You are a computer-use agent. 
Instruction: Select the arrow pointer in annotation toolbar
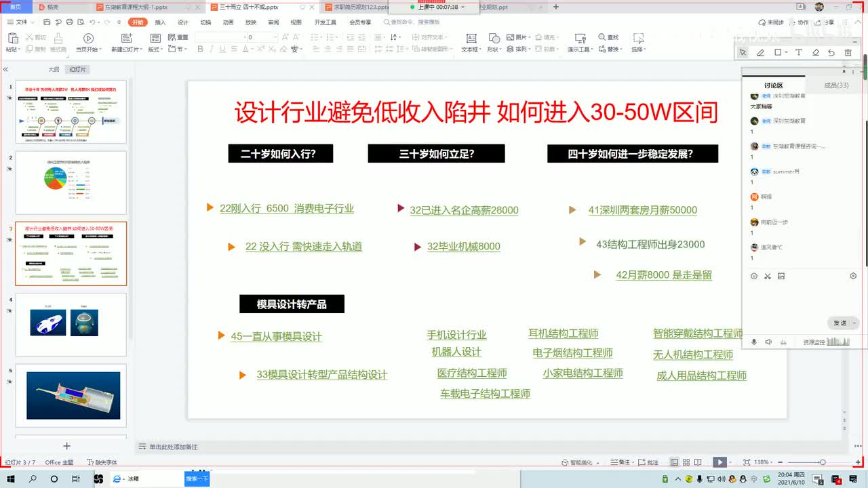pos(743,52)
